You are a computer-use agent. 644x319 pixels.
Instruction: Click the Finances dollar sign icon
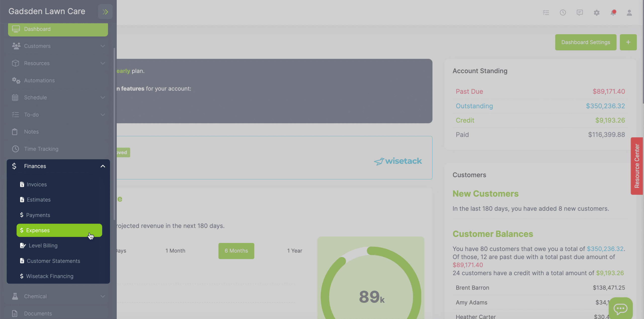[x=14, y=166]
